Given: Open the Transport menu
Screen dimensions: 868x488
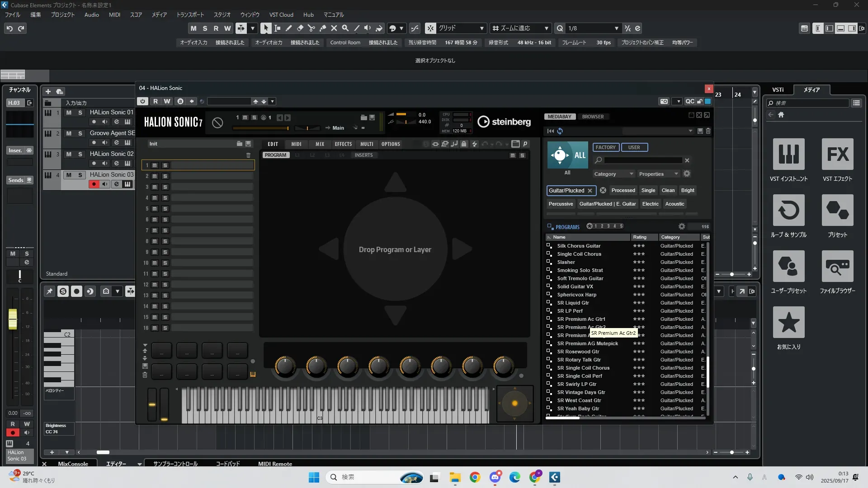Looking at the screenshot, I should tap(190, 15).
